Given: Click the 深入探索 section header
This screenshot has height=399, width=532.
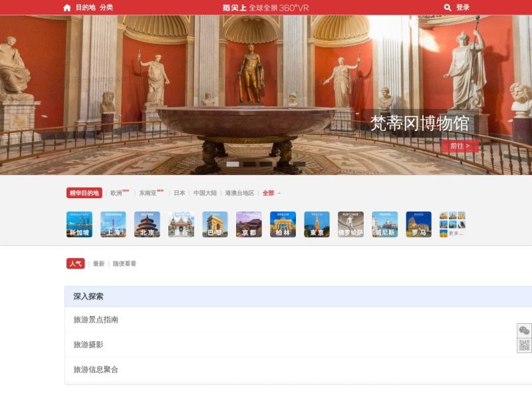Looking at the screenshot, I should coord(298,297).
